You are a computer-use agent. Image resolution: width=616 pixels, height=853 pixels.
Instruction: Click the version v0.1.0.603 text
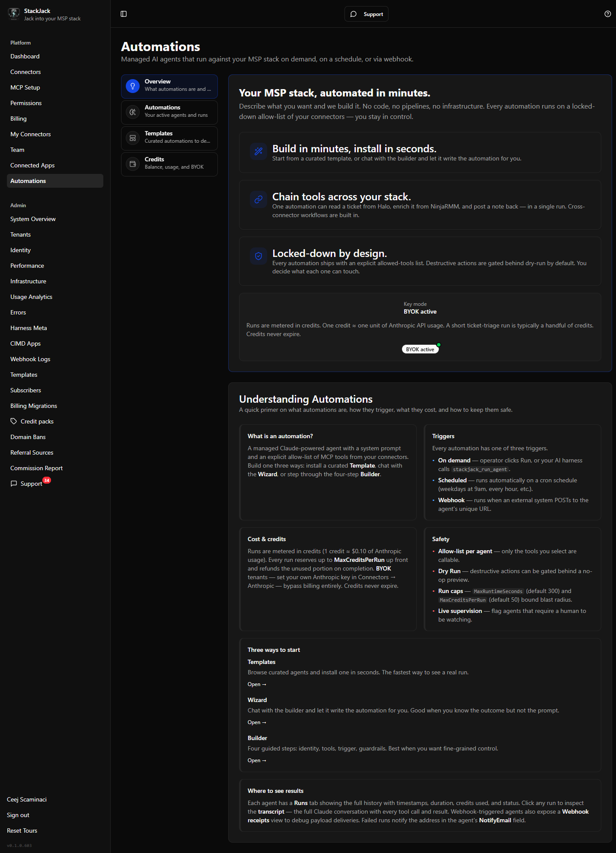pyautogui.click(x=19, y=845)
